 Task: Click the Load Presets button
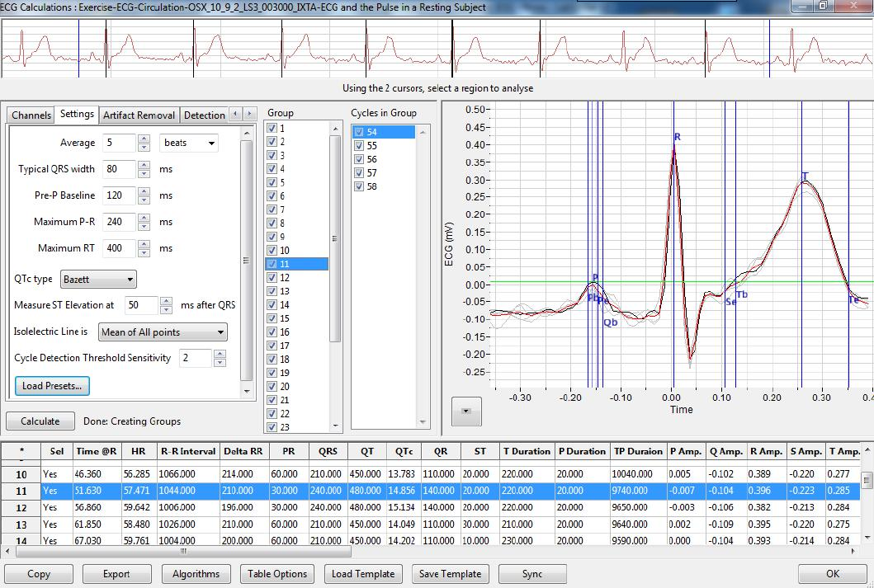(x=53, y=386)
